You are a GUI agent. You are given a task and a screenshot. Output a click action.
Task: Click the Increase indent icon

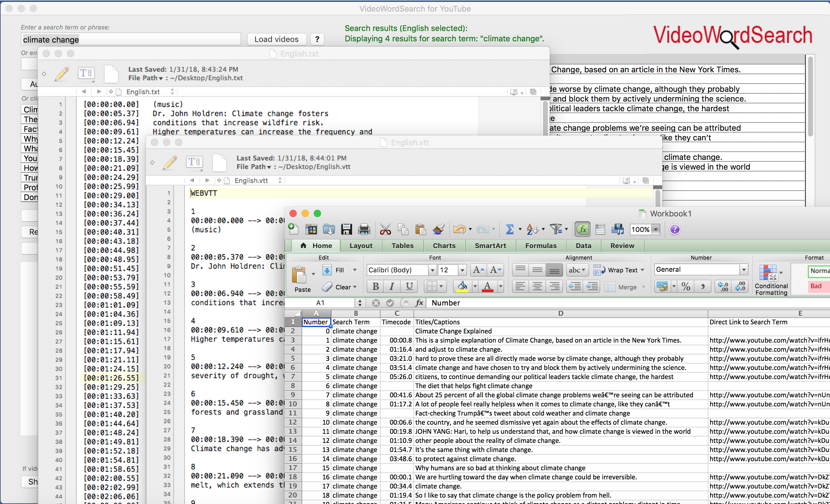(x=592, y=286)
